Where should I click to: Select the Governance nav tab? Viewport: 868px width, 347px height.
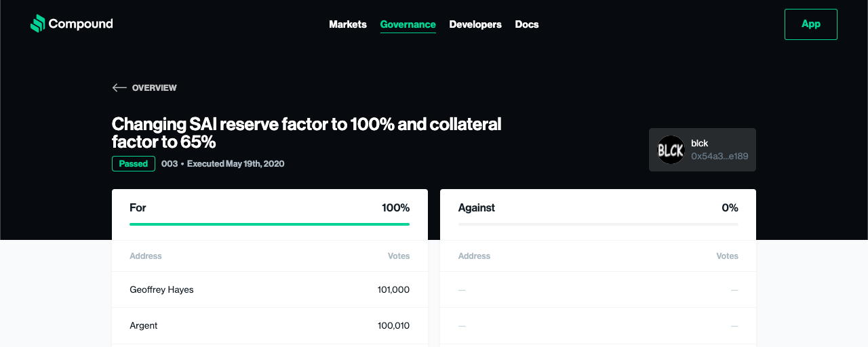pos(408,24)
